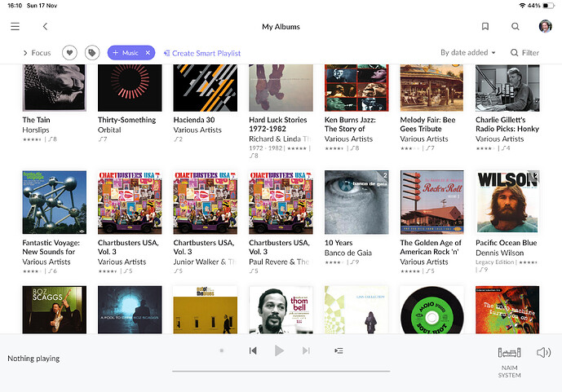The image size is (562, 392).
Task: Click Junior Walker artist link
Action: [x=204, y=262]
